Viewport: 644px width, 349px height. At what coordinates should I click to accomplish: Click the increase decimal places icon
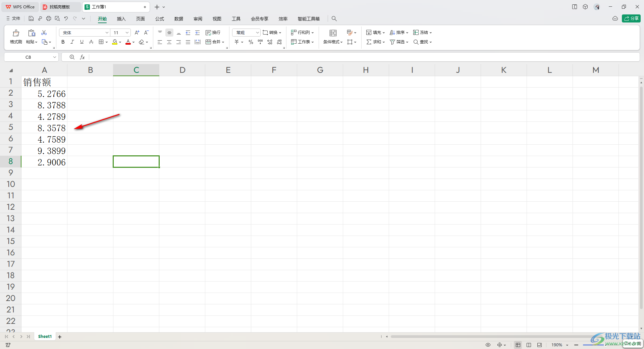270,42
